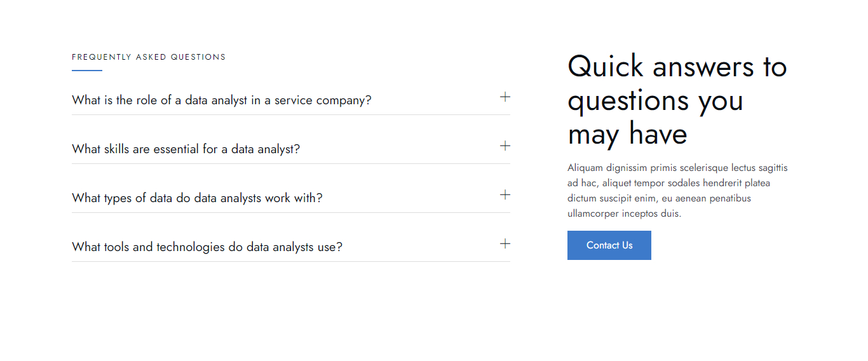This screenshot has height=361, width=868.
Task: Click the divider line below the types of data question
Action: [x=290, y=213]
